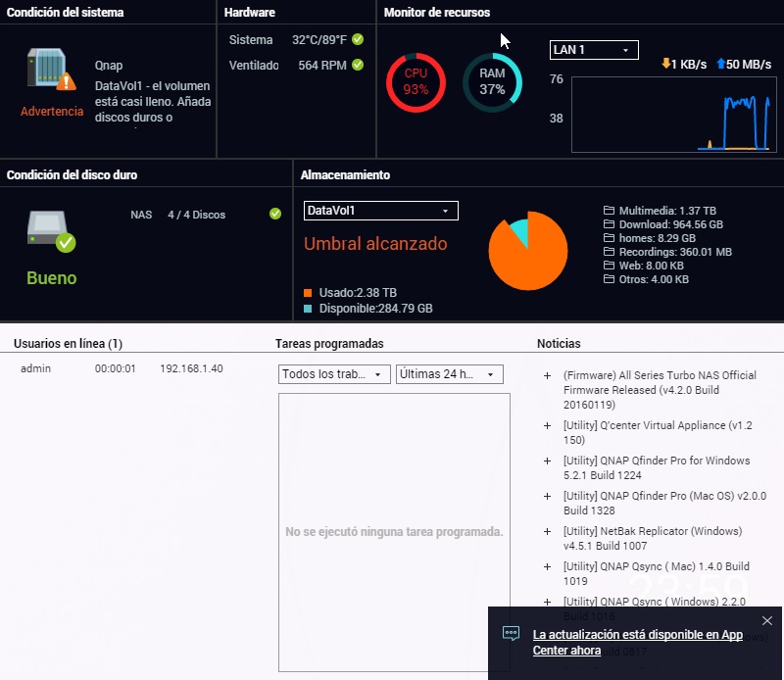Open the Todos los trabajos filter dropdown

tap(334, 374)
